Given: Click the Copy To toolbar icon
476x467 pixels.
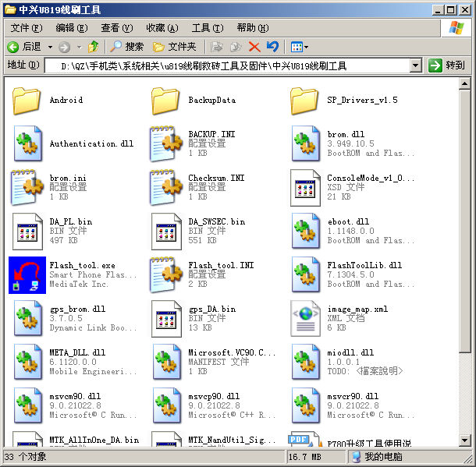Looking at the screenshot, I should pos(236,47).
